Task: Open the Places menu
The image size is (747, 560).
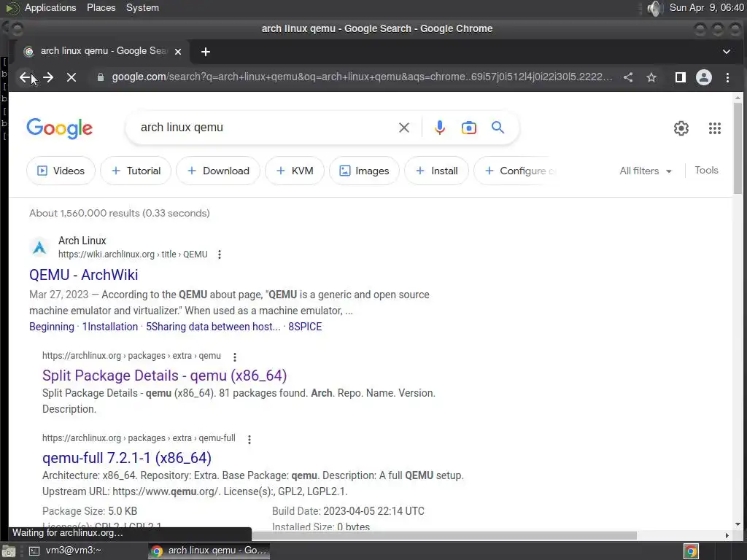Action: pos(101,7)
